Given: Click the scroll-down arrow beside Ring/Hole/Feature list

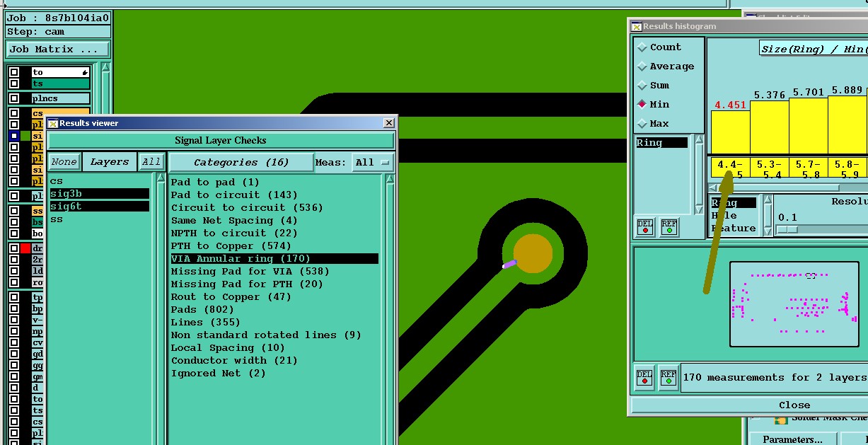Looking at the screenshot, I should (768, 231).
